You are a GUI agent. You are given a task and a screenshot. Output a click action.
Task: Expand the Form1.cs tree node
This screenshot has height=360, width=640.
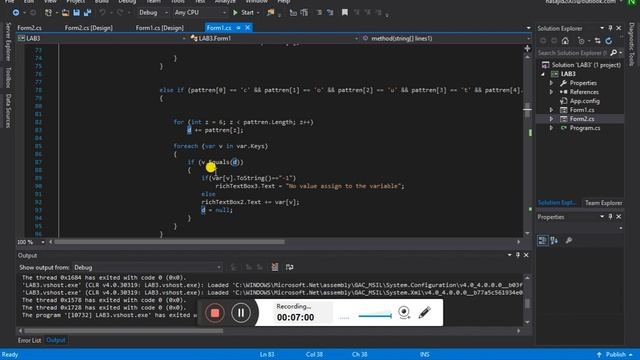click(552, 110)
